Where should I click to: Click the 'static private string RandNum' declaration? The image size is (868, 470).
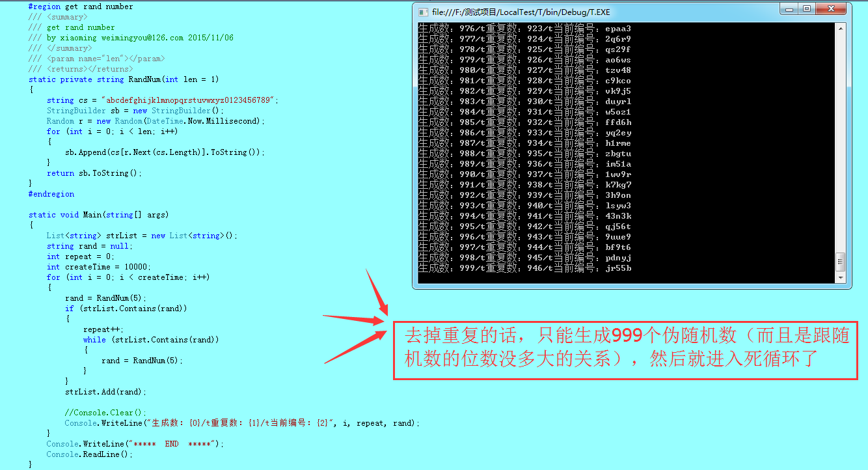[124, 79]
